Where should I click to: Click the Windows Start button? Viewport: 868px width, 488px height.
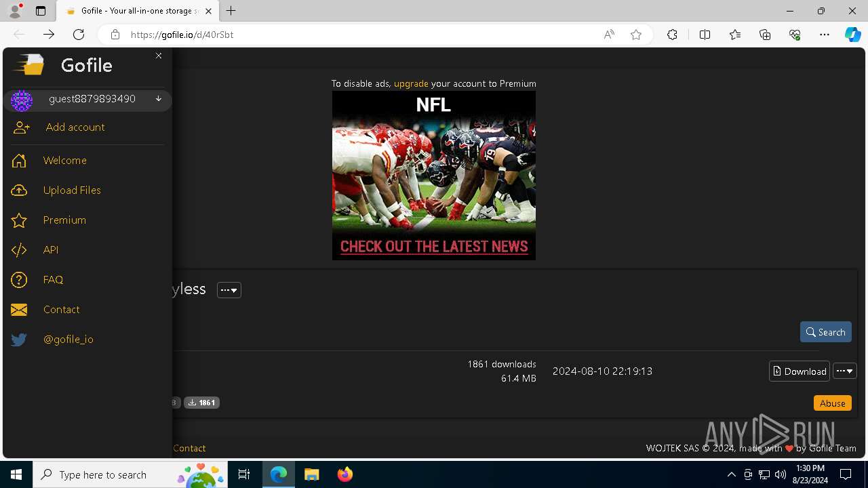pyautogui.click(x=16, y=474)
